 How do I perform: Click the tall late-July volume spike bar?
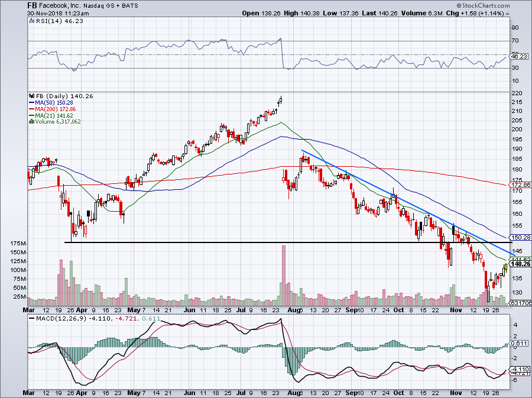pos(284,275)
